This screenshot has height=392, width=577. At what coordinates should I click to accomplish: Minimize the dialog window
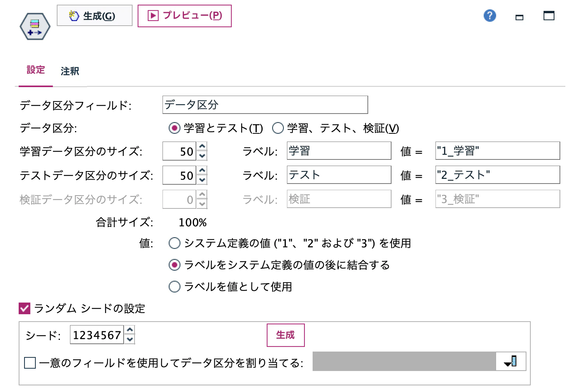519,17
